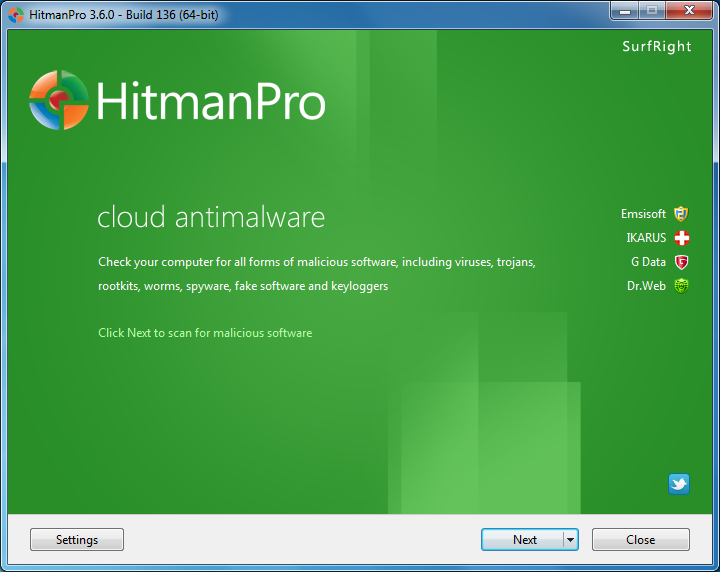The image size is (720, 572).
Task: Open the Settings button
Action: [x=77, y=539]
